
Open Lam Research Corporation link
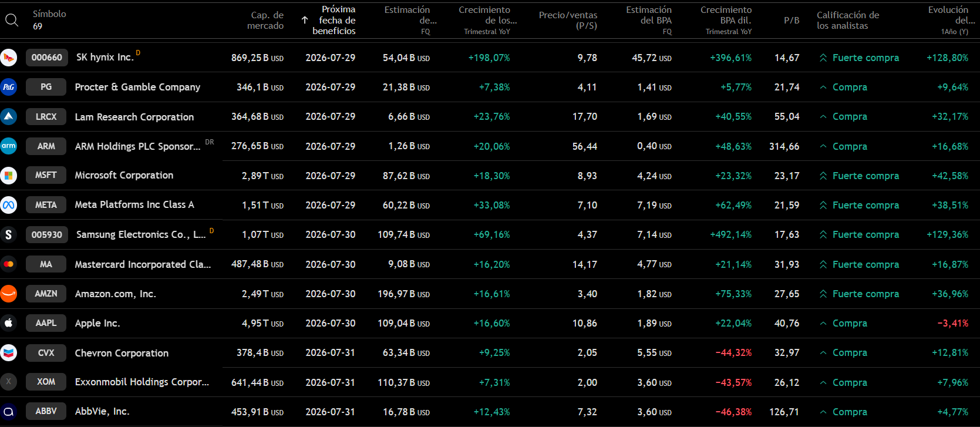pos(134,117)
